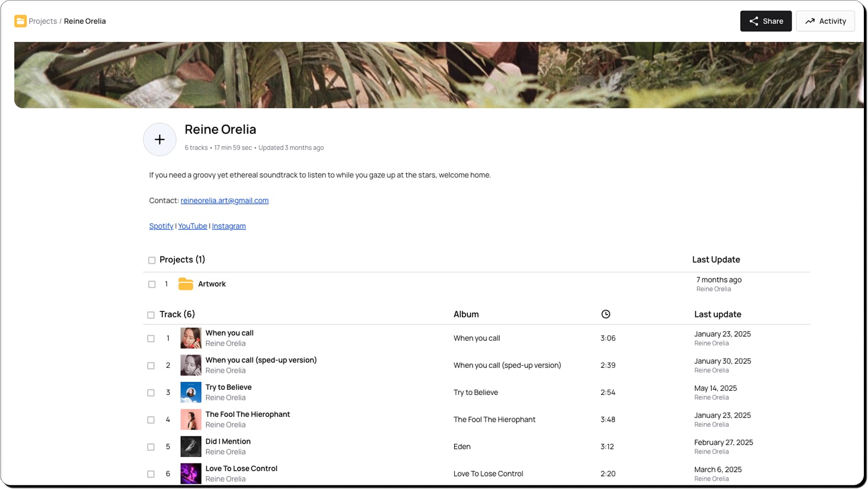Viewport: 868px width, 489px height.
Task: Open the YouTube link
Action: click(192, 226)
